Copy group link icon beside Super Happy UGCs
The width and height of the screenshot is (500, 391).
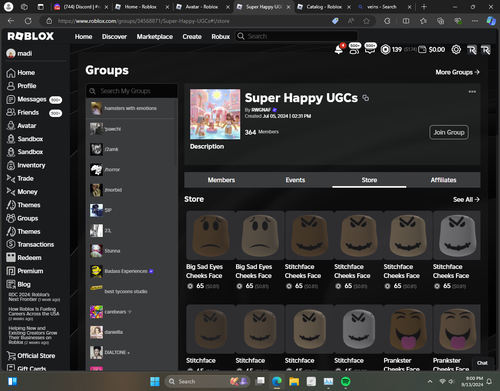[366, 98]
